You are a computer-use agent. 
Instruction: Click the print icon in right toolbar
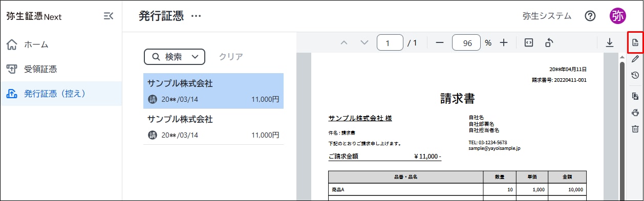pyautogui.click(x=635, y=113)
